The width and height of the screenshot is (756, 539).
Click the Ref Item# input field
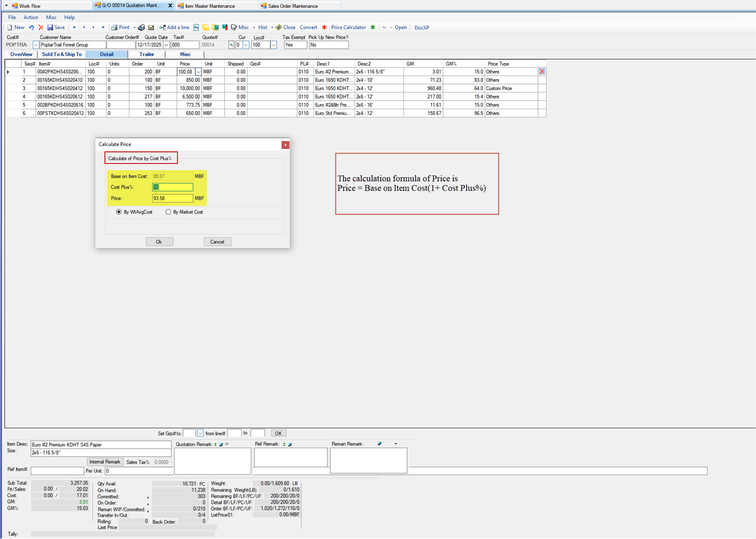click(57, 471)
